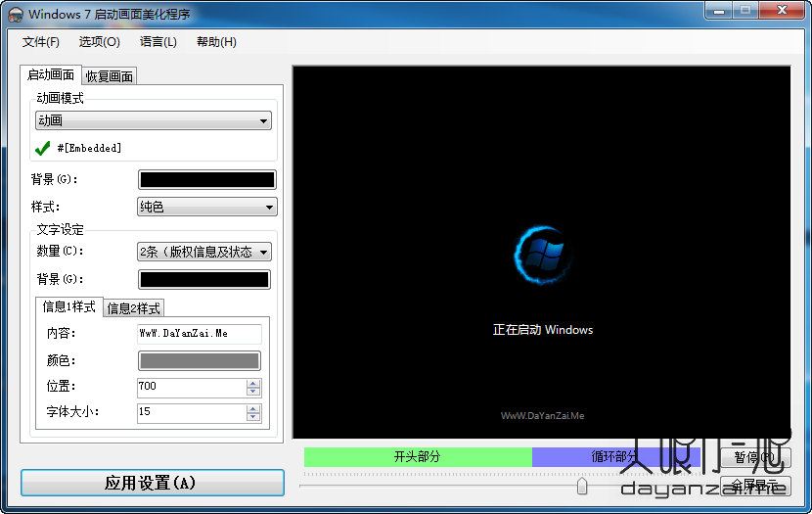Image resolution: width=812 pixels, height=514 pixels.
Task: Click the Windows logo animation in preview
Action: pyautogui.click(x=542, y=255)
